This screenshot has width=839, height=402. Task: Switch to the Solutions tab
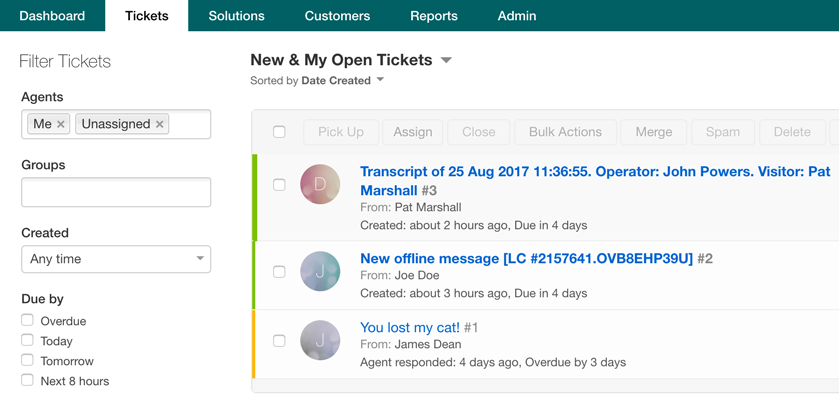coord(237,16)
